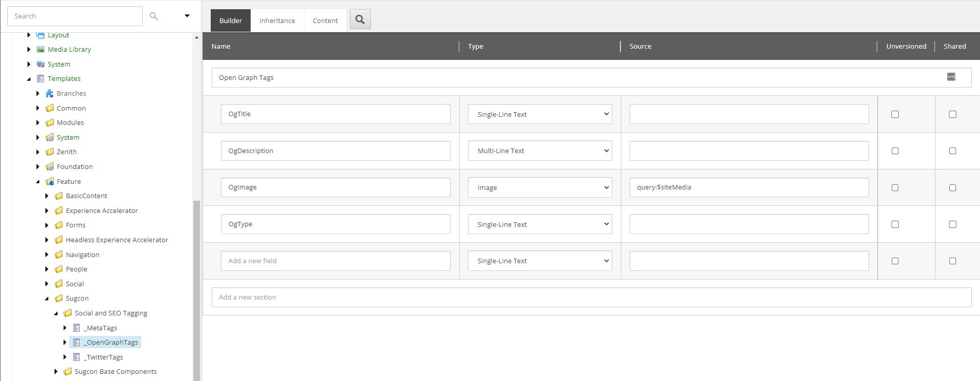Click the Open Graph Tags section options icon
Viewport: 980px width, 381px height.
tap(951, 77)
